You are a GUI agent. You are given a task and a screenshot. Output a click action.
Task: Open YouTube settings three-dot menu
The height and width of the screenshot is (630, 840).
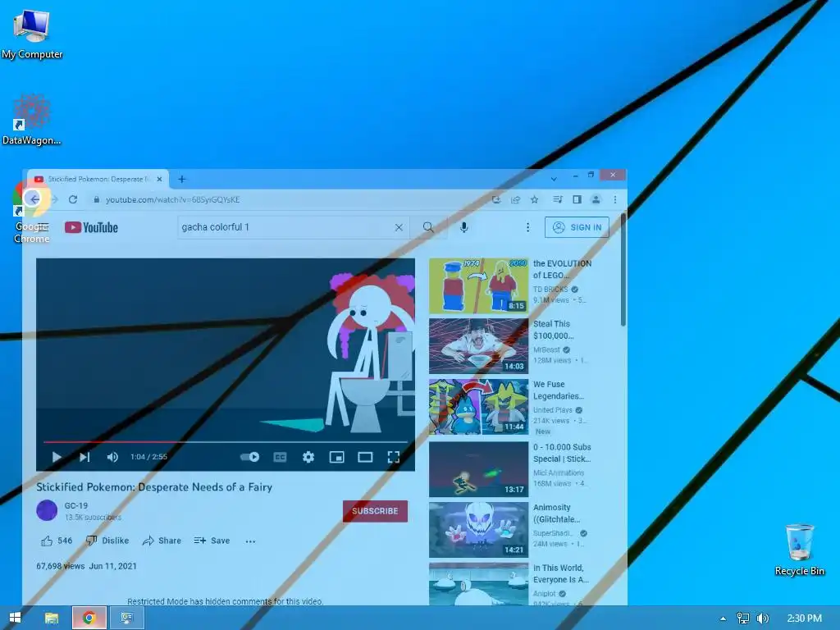[x=527, y=227]
